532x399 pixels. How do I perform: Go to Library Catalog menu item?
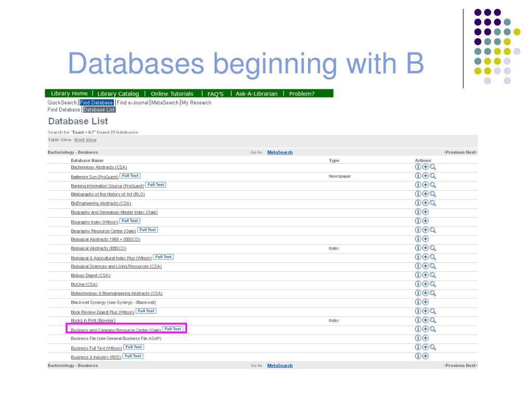tap(118, 94)
